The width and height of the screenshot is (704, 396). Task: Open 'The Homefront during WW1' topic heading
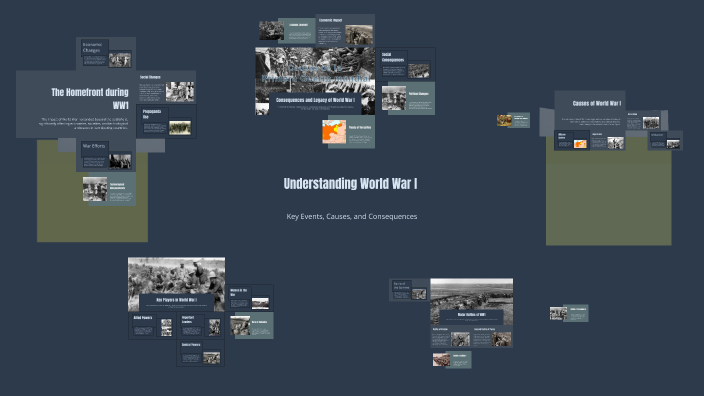click(90, 98)
